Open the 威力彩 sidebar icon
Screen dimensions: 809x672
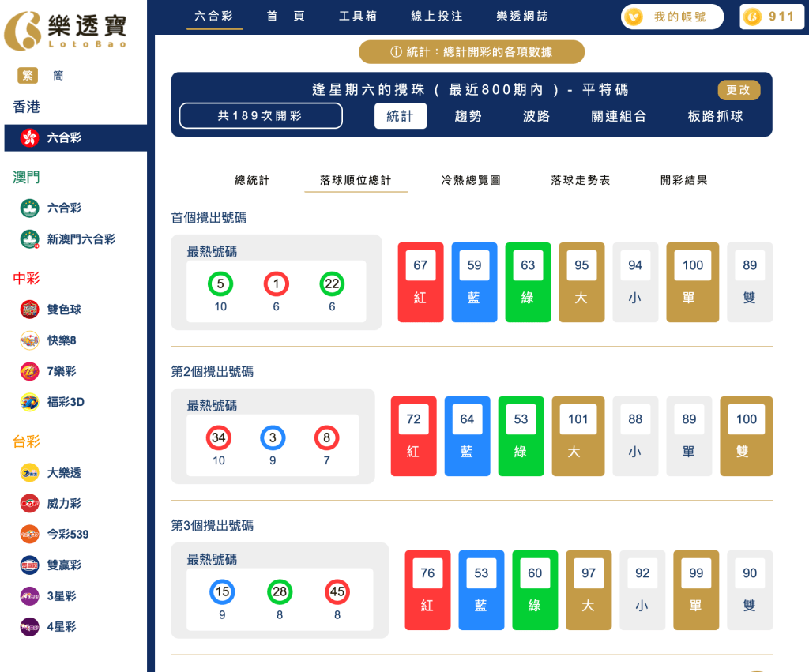(x=30, y=503)
